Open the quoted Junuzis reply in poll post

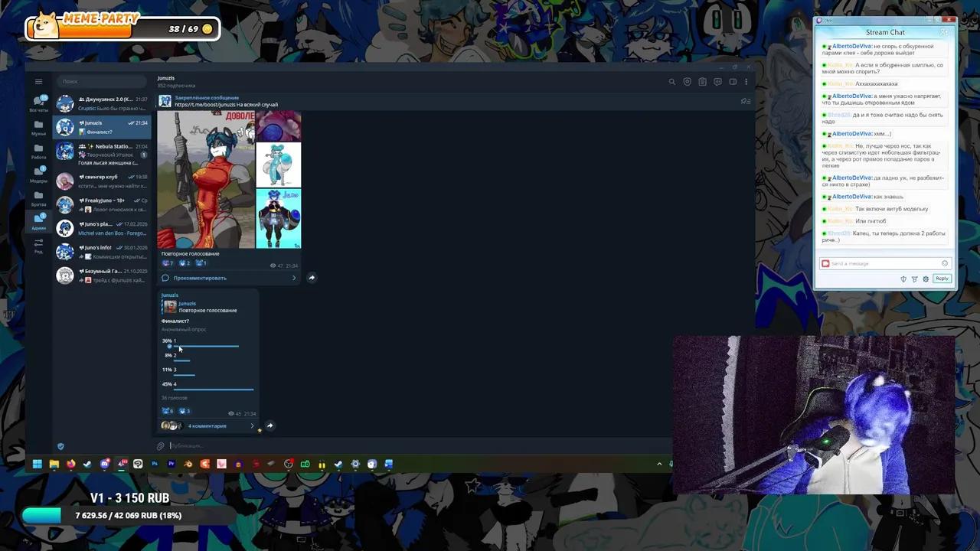[x=207, y=307]
